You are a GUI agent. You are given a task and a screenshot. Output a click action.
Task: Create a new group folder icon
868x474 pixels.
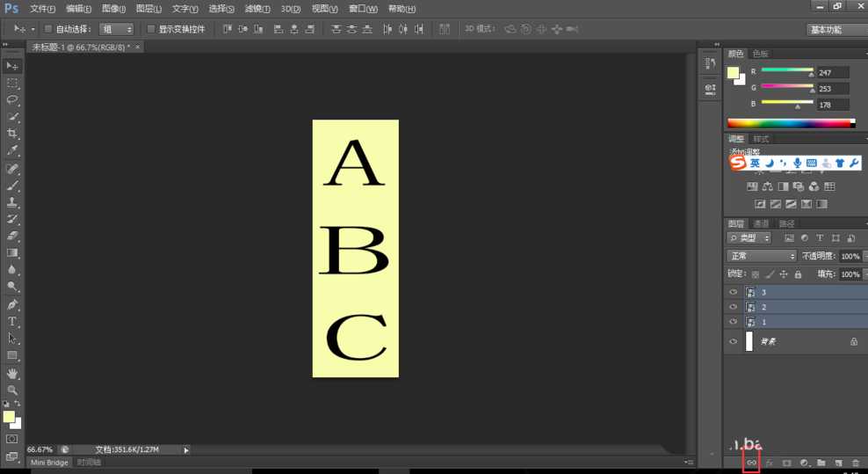tap(821, 463)
